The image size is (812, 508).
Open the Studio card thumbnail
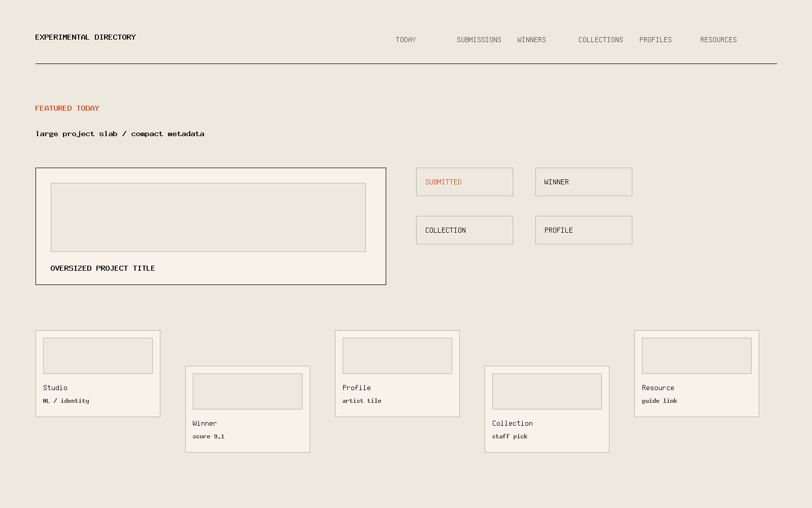pos(98,356)
